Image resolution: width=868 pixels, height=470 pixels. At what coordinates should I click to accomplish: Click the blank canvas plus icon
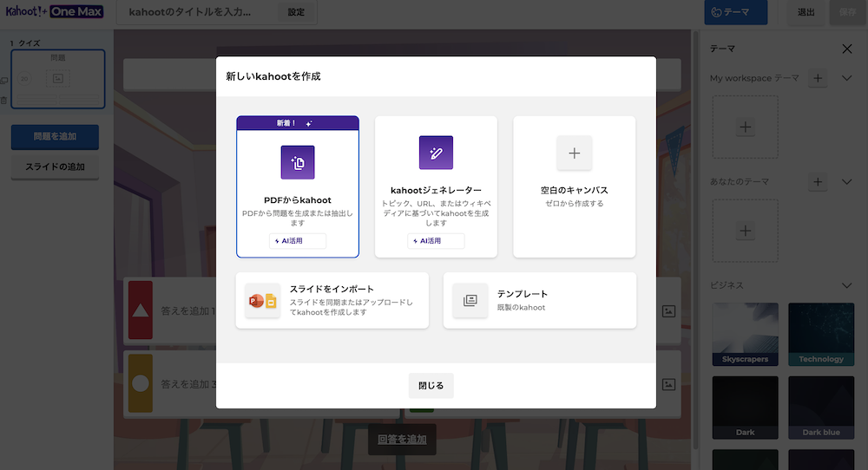[574, 153]
